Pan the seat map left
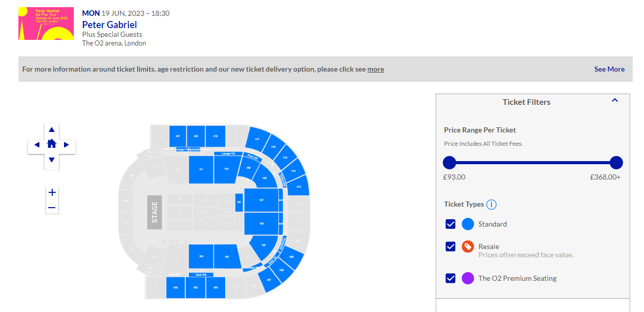 point(36,145)
